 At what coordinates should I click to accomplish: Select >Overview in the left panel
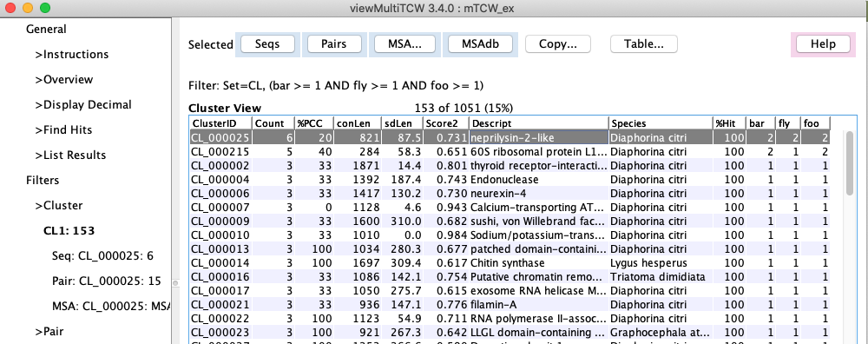(x=63, y=80)
